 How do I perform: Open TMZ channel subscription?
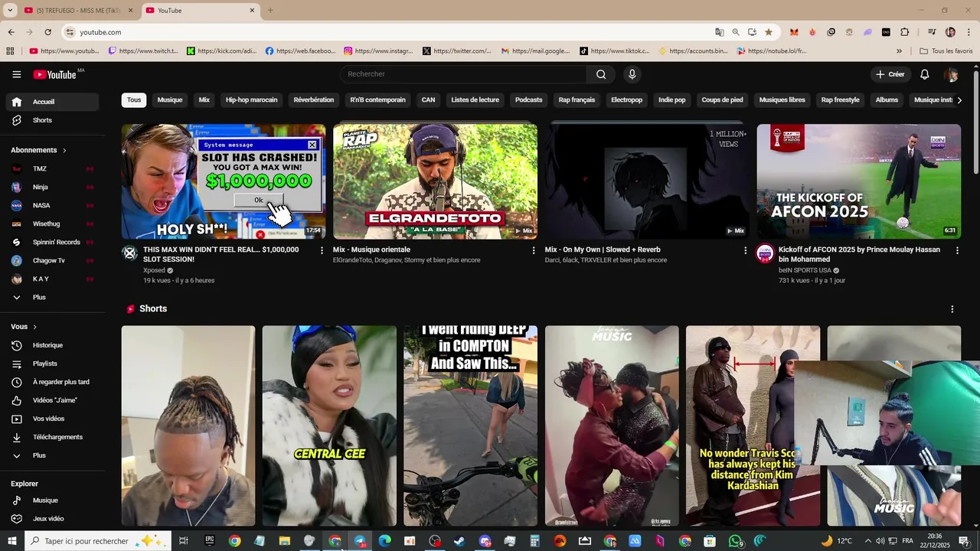52,168
